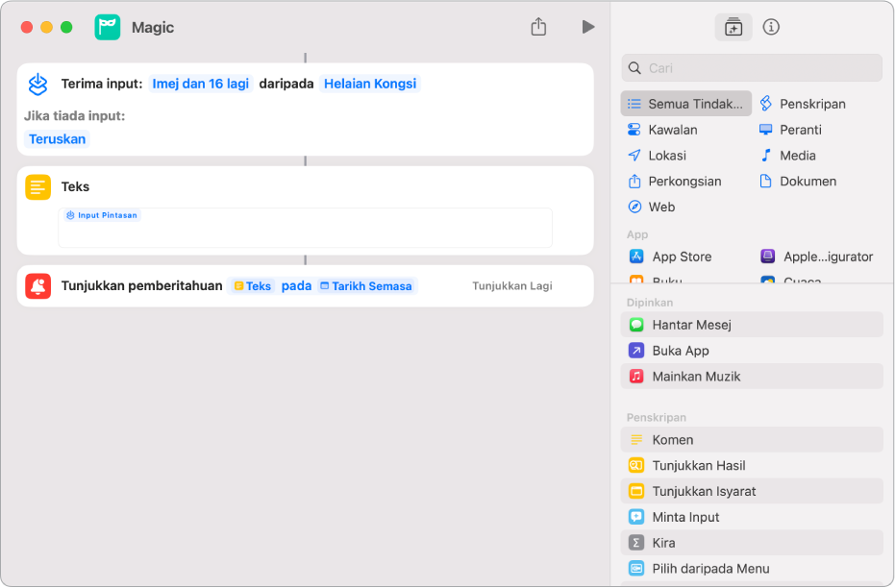
Task: Expand Tunjukkan Lagi in notification action
Action: [512, 286]
